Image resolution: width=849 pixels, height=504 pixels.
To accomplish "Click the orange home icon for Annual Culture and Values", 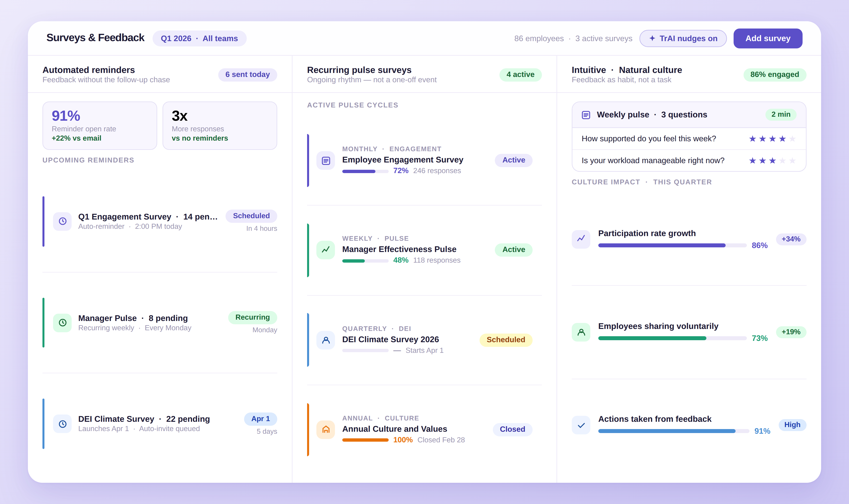I will pyautogui.click(x=326, y=430).
